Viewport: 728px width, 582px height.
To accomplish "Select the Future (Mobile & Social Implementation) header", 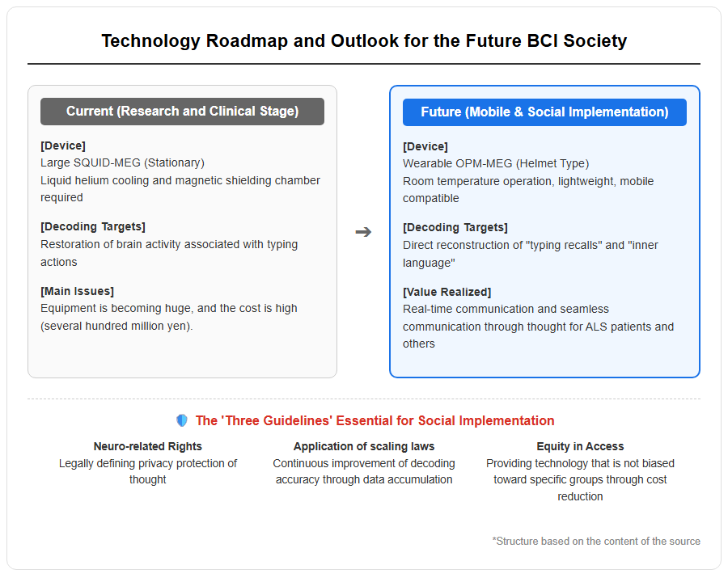I will click(x=544, y=112).
